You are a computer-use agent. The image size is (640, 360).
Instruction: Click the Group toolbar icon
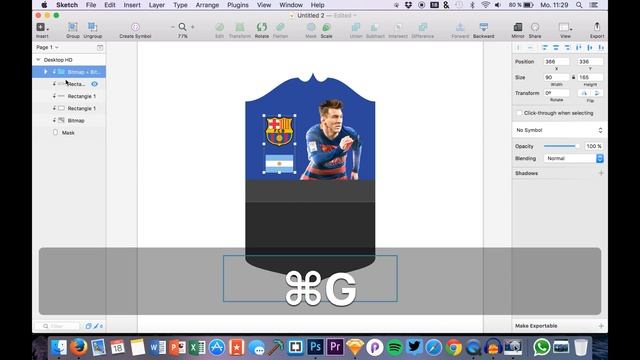[x=73, y=27]
